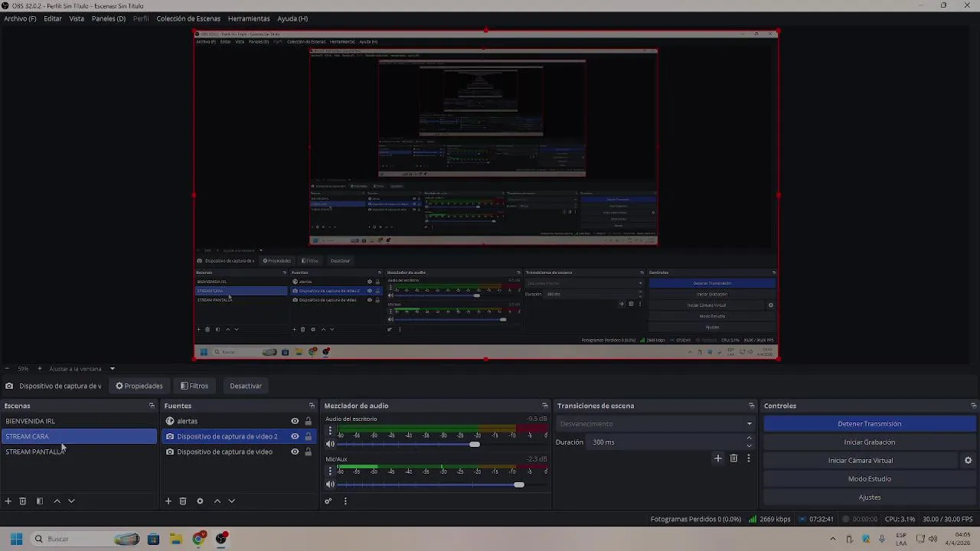
Task: Open the Desvanecimiento transition dropdown
Action: point(655,424)
